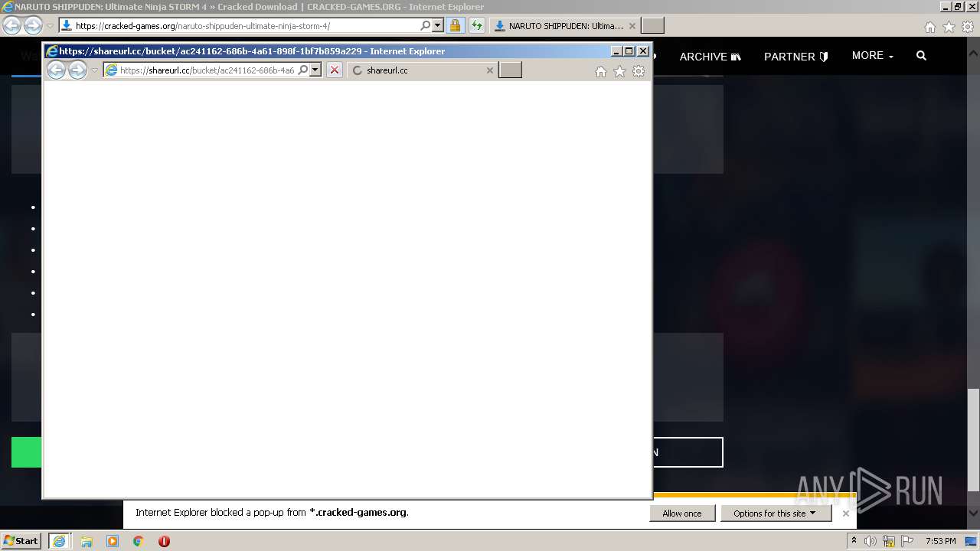Open new tab in main window
980x551 pixels.
coord(652,26)
